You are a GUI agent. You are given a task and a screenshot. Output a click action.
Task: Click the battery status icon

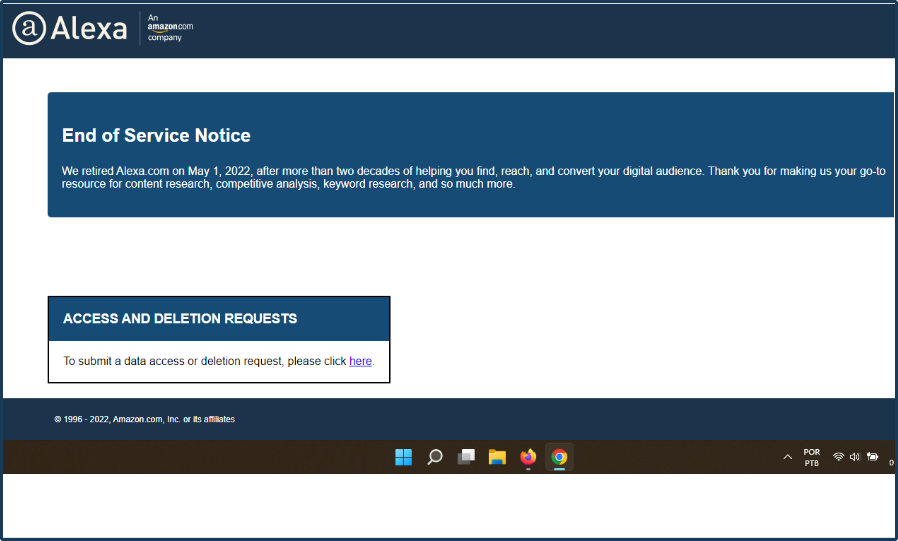[x=872, y=456]
